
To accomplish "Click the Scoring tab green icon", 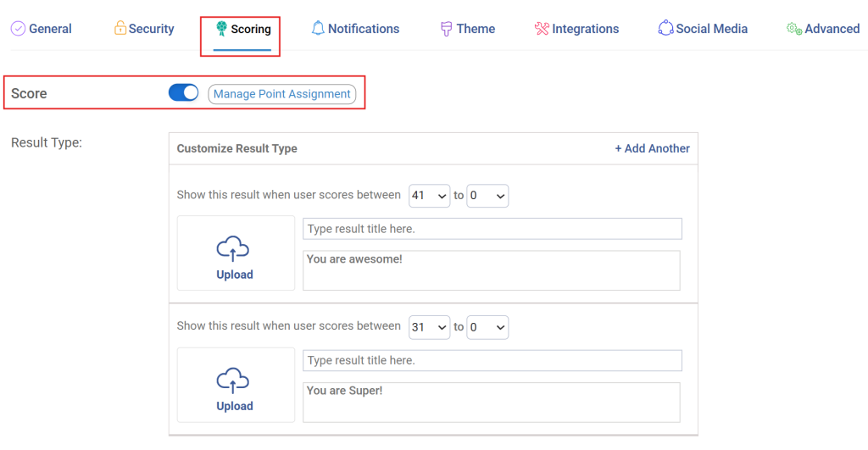I will tap(221, 28).
